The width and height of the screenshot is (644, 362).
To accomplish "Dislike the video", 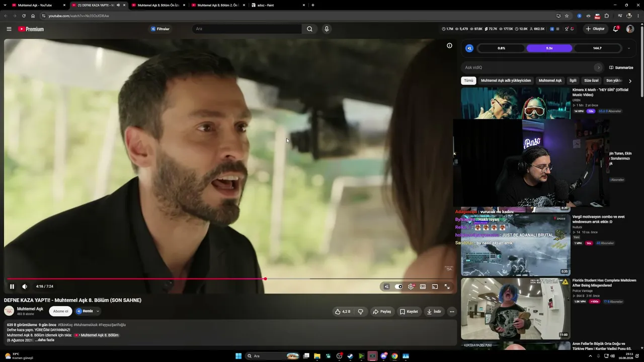I will click(x=361, y=312).
